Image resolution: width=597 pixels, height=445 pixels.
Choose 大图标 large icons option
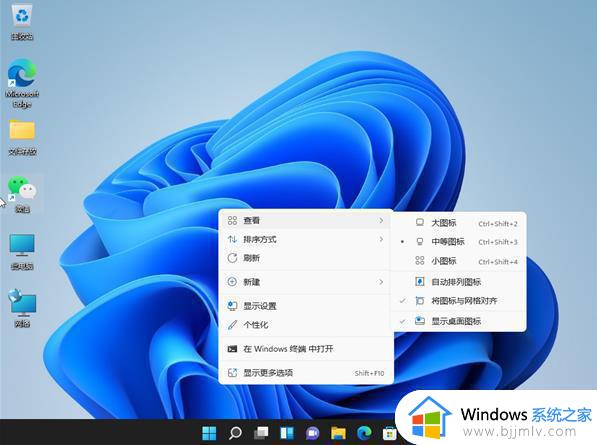click(459, 223)
